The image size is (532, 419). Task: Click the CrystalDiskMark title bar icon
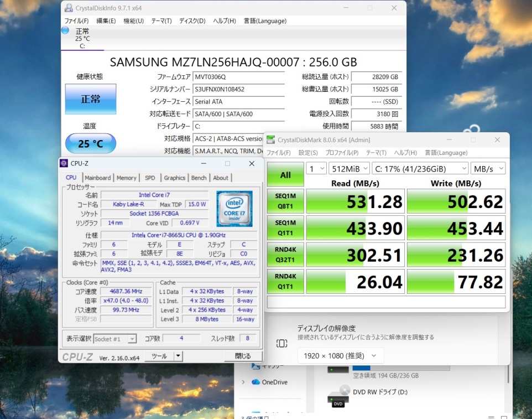coord(270,140)
